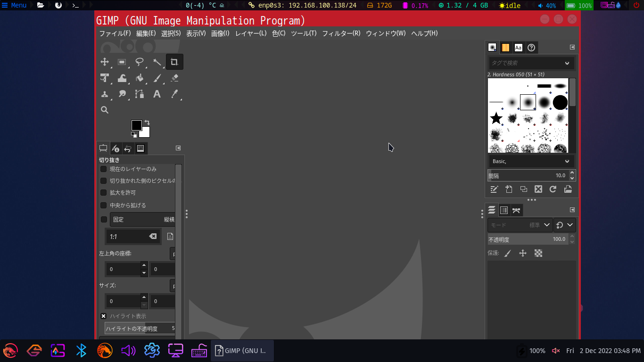Click the foreground color swatch
Image resolution: width=644 pixels, height=362 pixels.
(x=136, y=125)
